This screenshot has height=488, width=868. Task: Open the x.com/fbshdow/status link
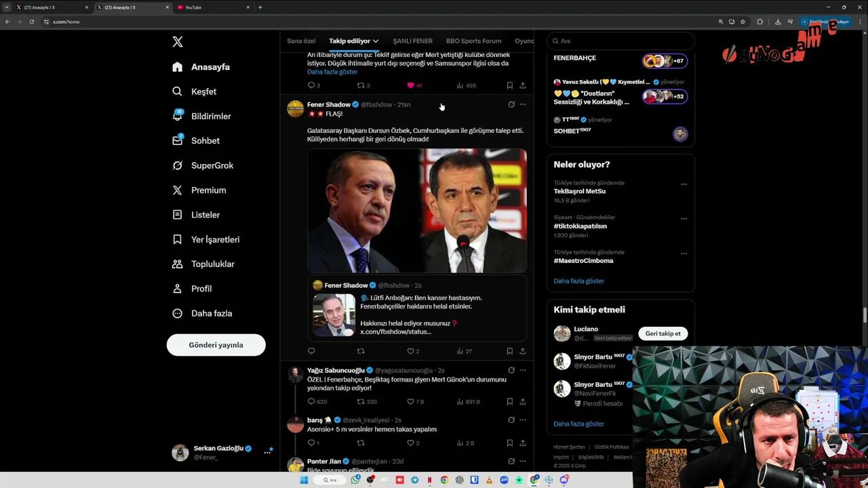[x=395, y=331]
